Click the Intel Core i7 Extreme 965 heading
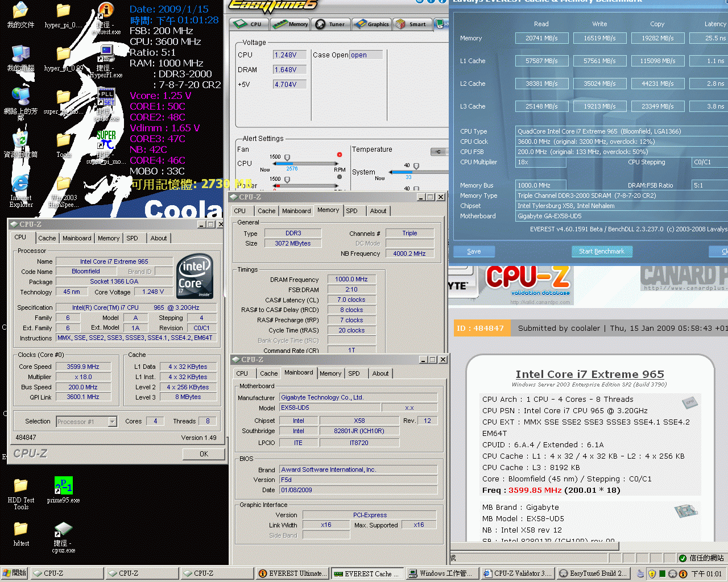 (x=590, y=374)
